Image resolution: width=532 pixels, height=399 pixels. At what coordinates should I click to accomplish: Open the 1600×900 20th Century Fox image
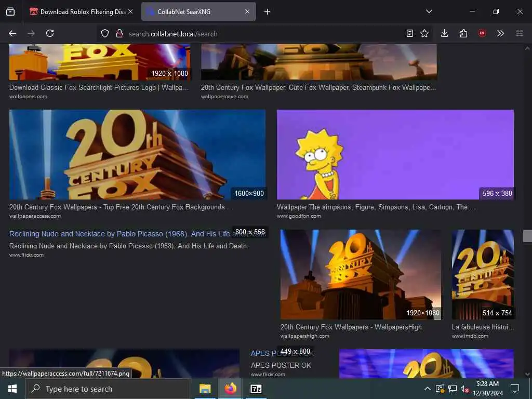[137, 154]
